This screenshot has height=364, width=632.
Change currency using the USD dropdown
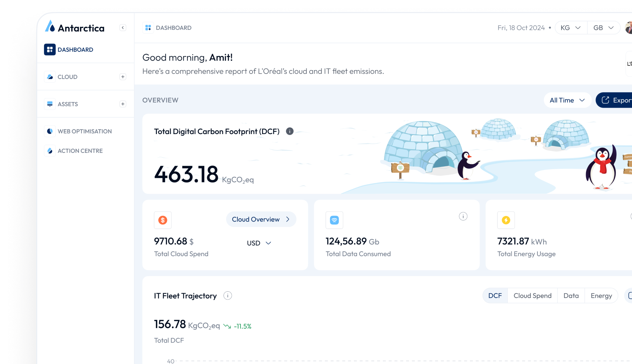(x=259, y=243)
